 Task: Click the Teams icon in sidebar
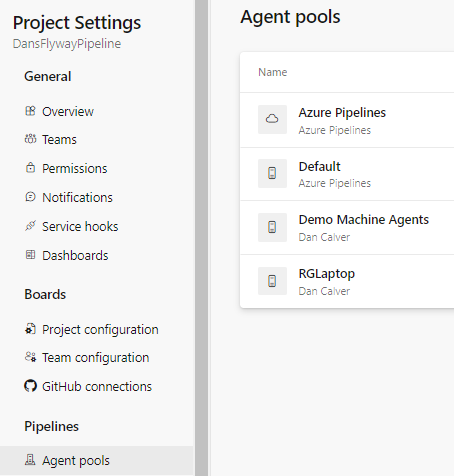pyautogui.click(x=30, y=139)
